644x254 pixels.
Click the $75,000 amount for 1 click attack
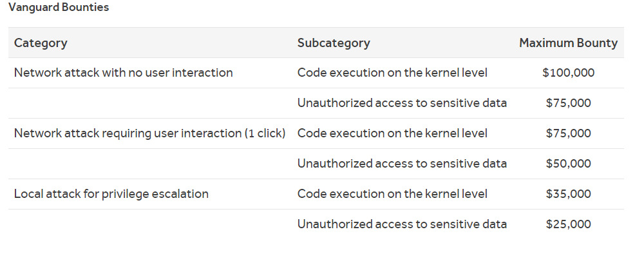click(x=569, y=133)
